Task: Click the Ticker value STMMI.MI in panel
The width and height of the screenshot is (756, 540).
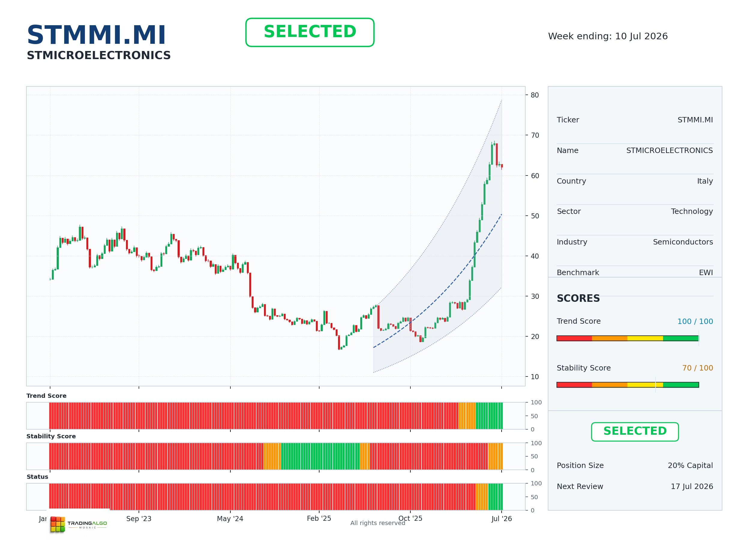Action: click(695, 120)
